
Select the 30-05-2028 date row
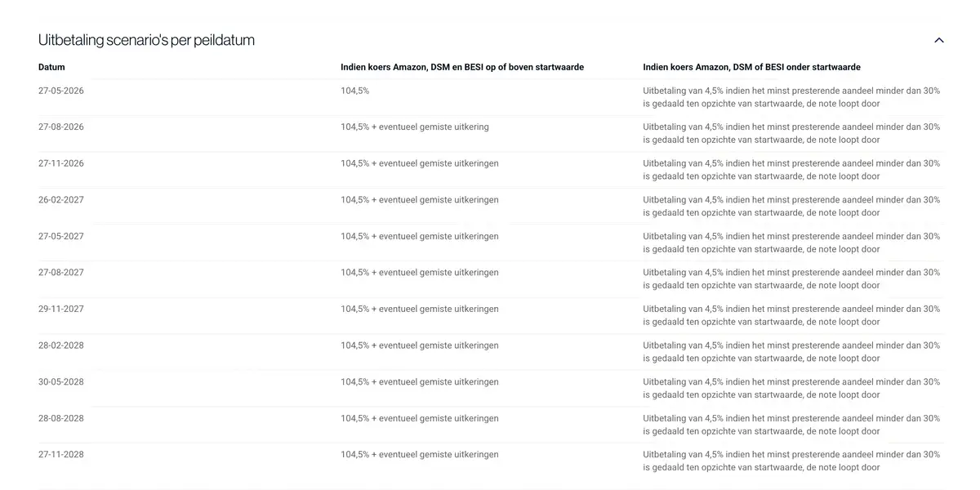click(x=490, y=388)
